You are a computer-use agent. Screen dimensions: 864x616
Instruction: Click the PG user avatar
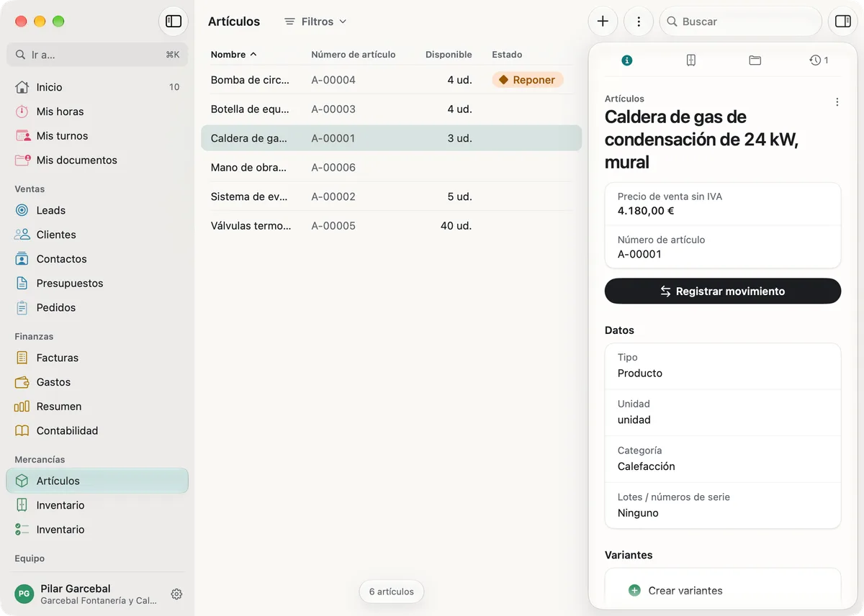(24, 594)
